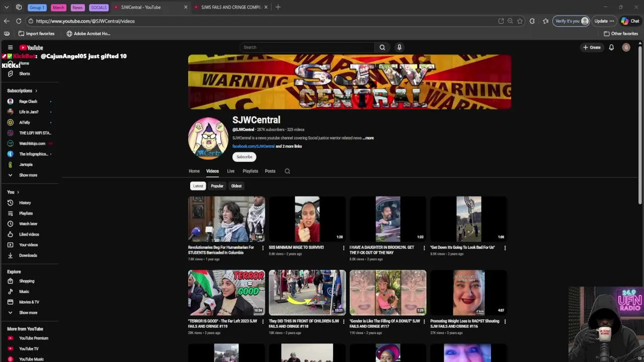The image size is (644, 362).
Task: Open Jartopia subscription channel
Action: click(26, 165)
